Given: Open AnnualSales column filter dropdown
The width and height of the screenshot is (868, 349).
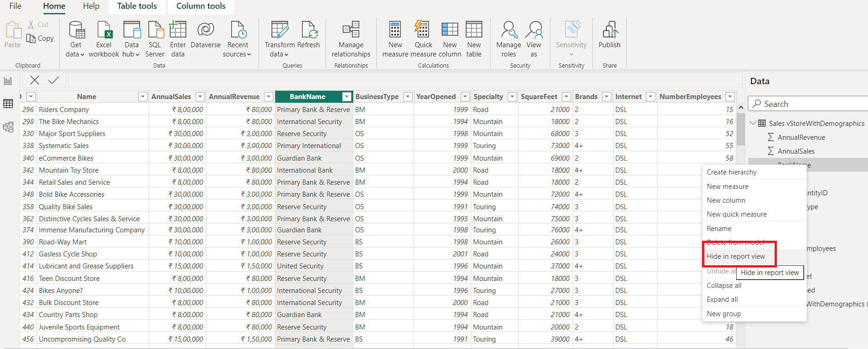Looking at the screenshot, I should click(200, 97).
